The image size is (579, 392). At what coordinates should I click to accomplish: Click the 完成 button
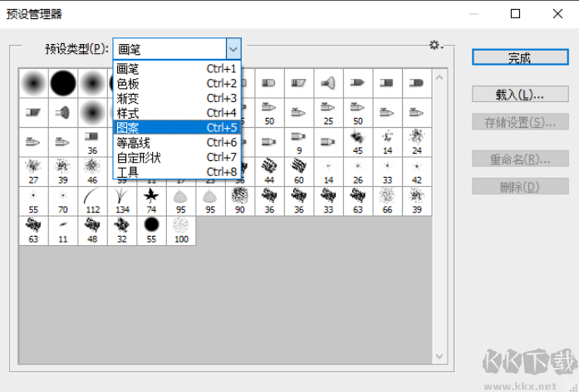pos(519,56)
